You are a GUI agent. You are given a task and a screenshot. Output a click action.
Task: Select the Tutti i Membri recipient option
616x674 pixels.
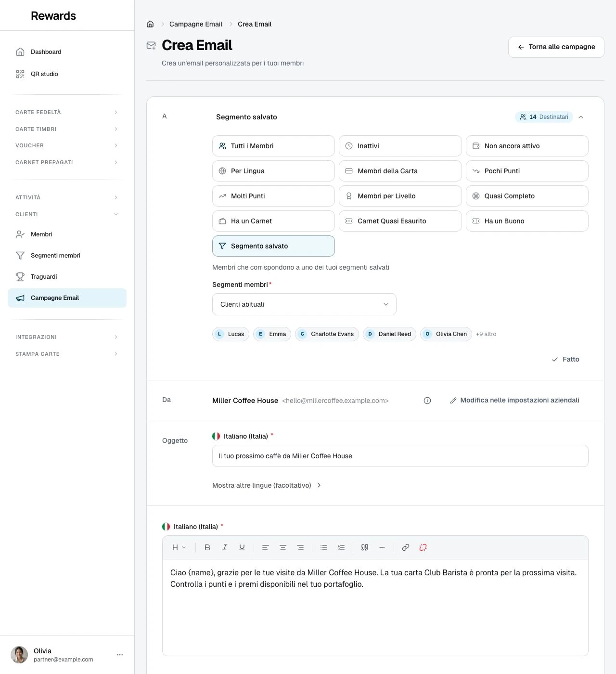(273, 146)
